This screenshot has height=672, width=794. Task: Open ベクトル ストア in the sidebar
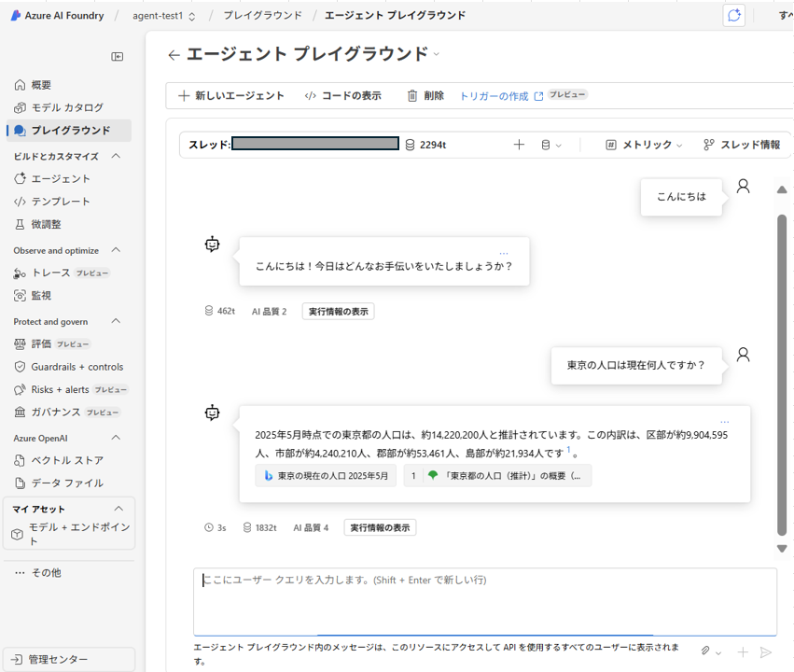tap(68, 460)
